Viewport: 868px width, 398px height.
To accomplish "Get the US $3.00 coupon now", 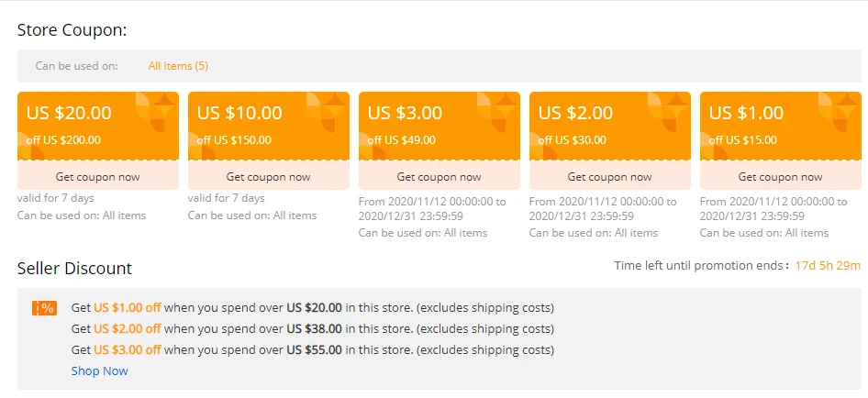I will click(440, 176).
